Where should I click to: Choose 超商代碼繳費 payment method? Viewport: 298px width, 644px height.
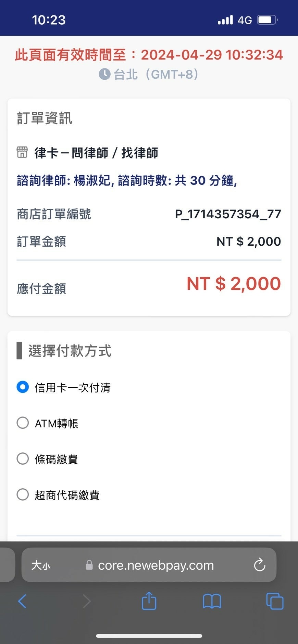click(23, 494)
